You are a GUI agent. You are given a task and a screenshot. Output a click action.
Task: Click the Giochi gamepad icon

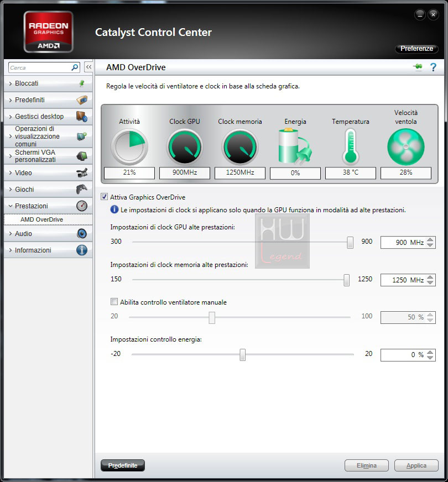click(82, 190)
